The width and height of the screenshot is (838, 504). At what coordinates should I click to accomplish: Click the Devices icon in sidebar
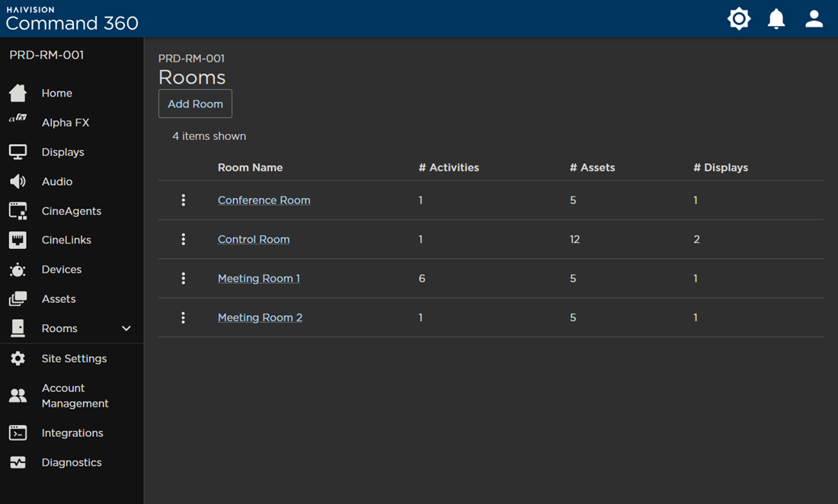pyautogui.click(x=18, y=270)
